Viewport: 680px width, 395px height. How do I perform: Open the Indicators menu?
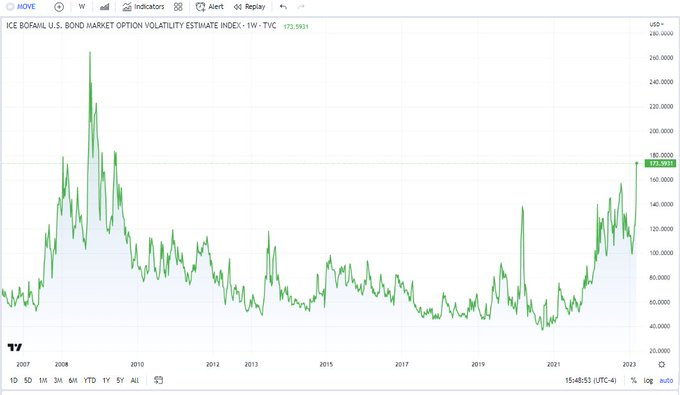[144, 7]
